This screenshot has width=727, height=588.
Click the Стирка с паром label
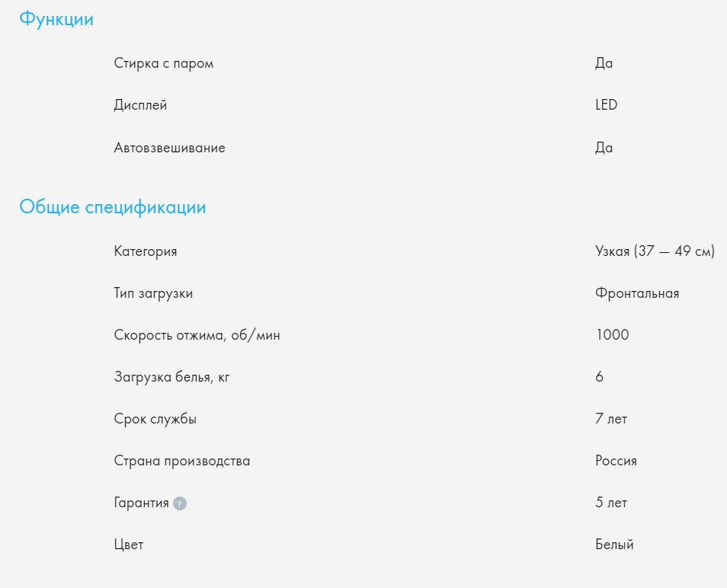click(164, 63)
